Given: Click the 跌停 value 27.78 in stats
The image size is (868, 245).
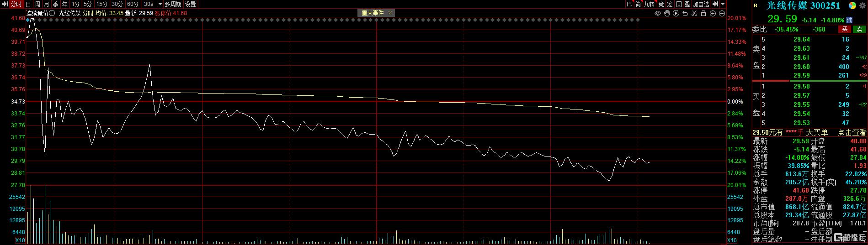Looking at the screenshot, I should pyautogui.click(x=857, y=190).
